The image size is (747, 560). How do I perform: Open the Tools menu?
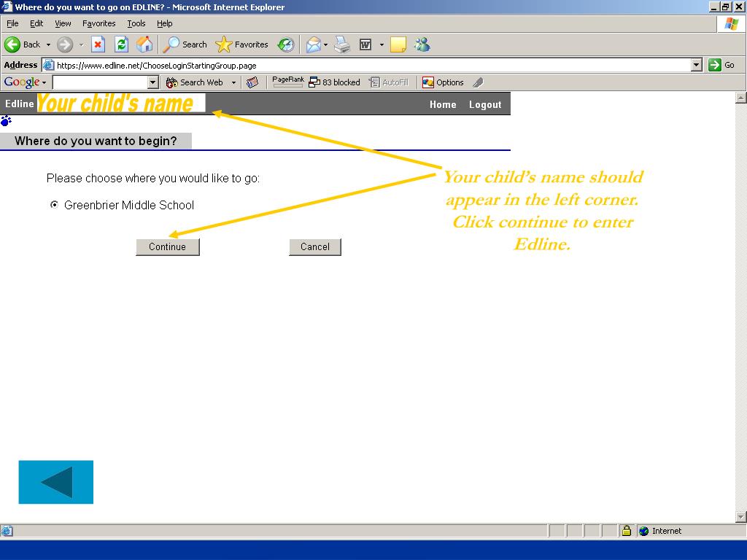pos(136,23)
